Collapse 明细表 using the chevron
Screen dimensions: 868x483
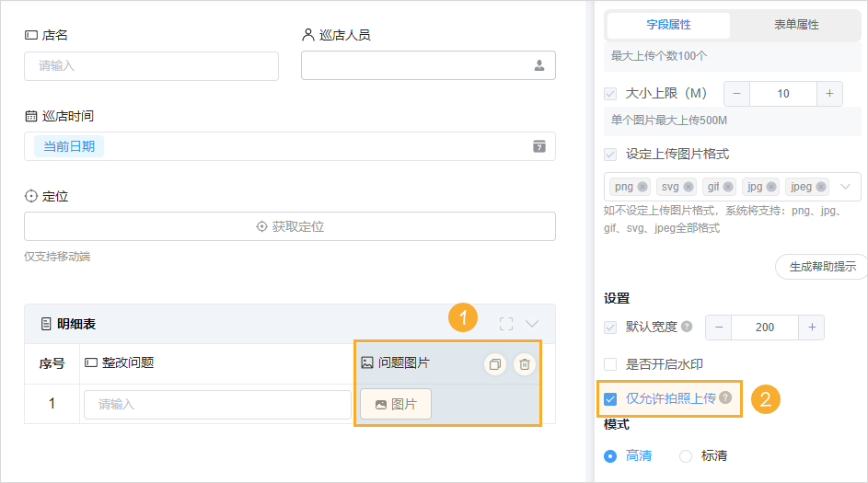pos(532,324)
